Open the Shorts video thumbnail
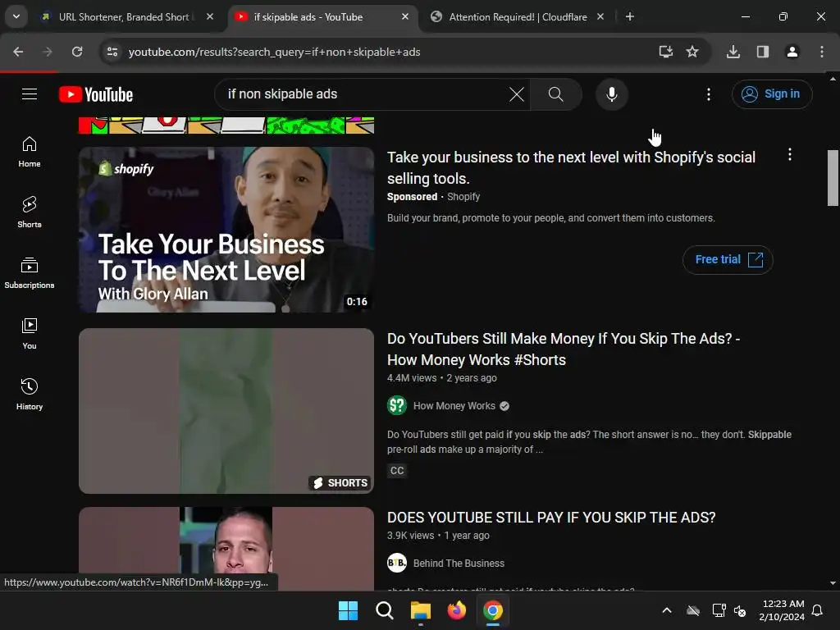 click(226, 411)
